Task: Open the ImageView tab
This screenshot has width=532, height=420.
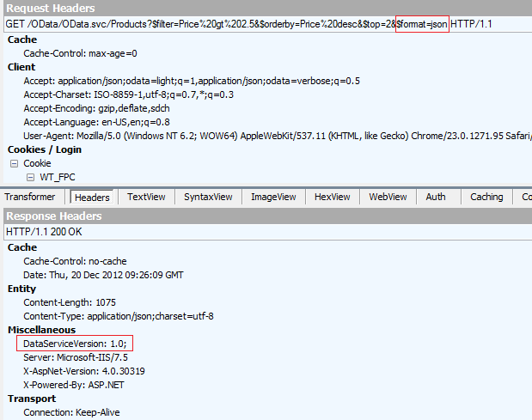Action: 273,197
